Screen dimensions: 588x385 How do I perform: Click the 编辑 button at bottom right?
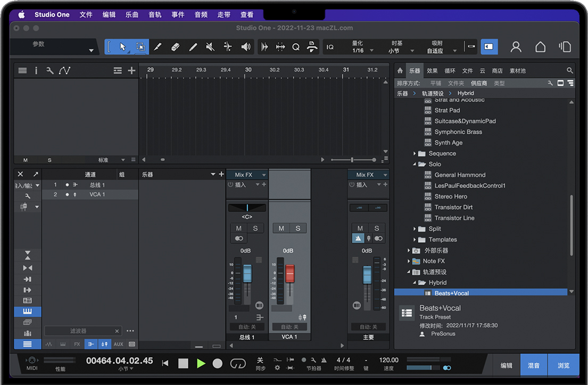click(x=506, y=365)
